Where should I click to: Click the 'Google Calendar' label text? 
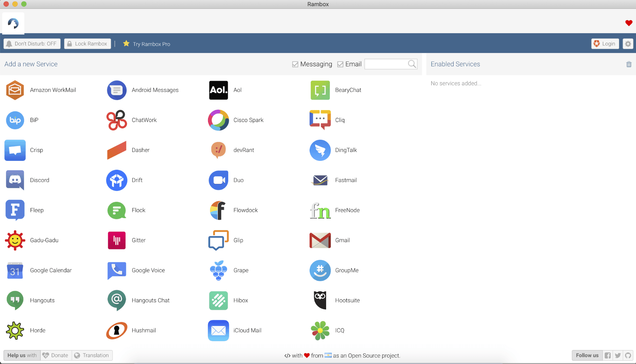(x=51, y=271)
